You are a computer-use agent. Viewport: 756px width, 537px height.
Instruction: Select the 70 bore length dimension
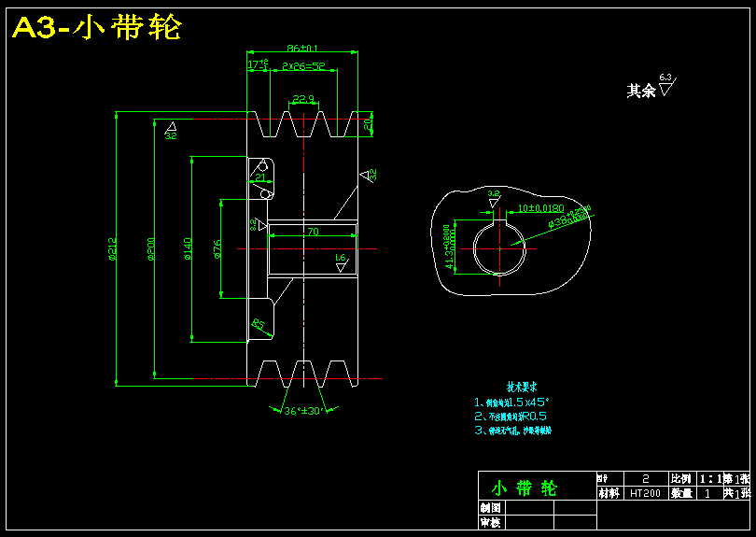313,232
